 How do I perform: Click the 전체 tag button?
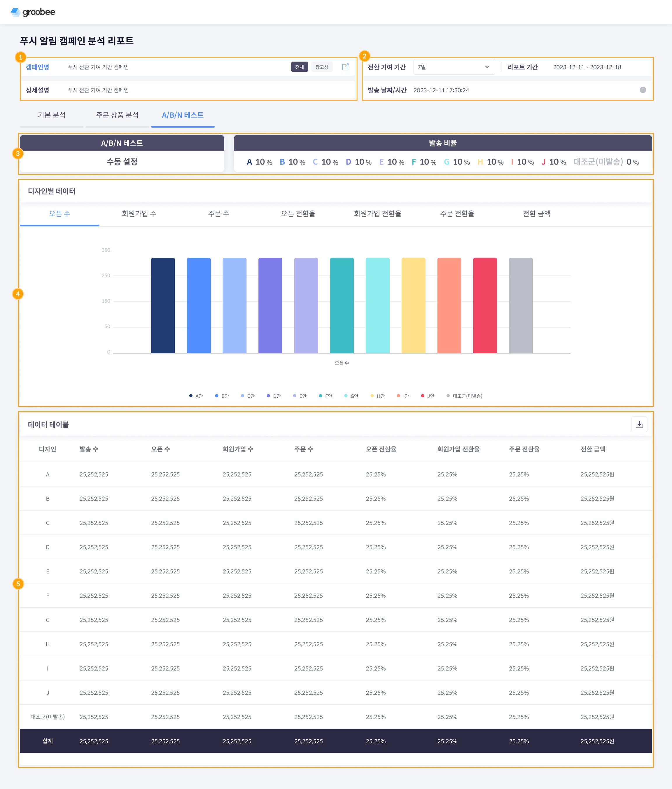(299, 67)
